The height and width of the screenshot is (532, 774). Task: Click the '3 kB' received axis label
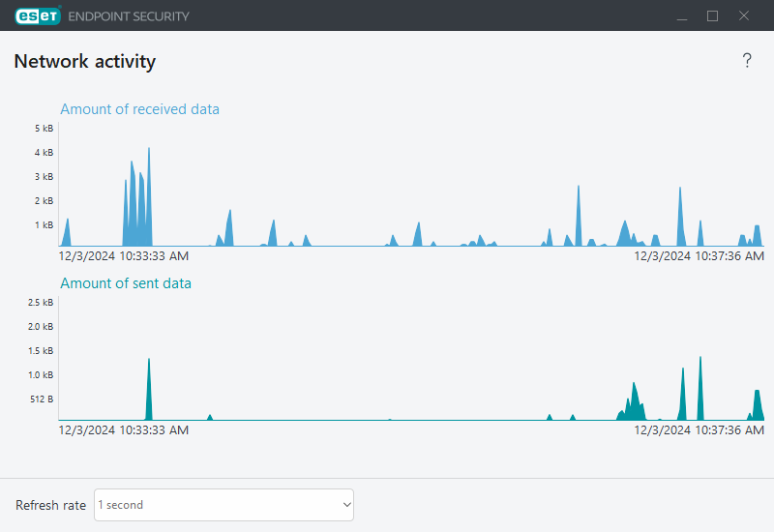(x=44, y=177)
